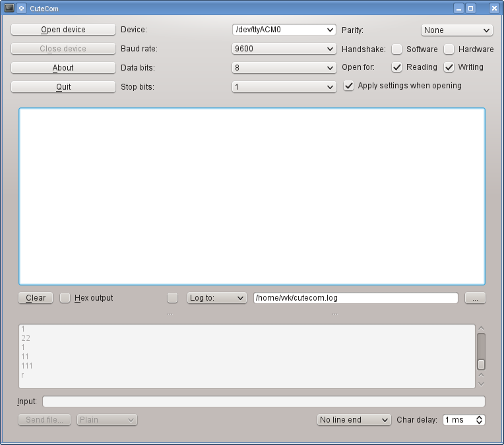Click the log file path field

pos(356,298)
